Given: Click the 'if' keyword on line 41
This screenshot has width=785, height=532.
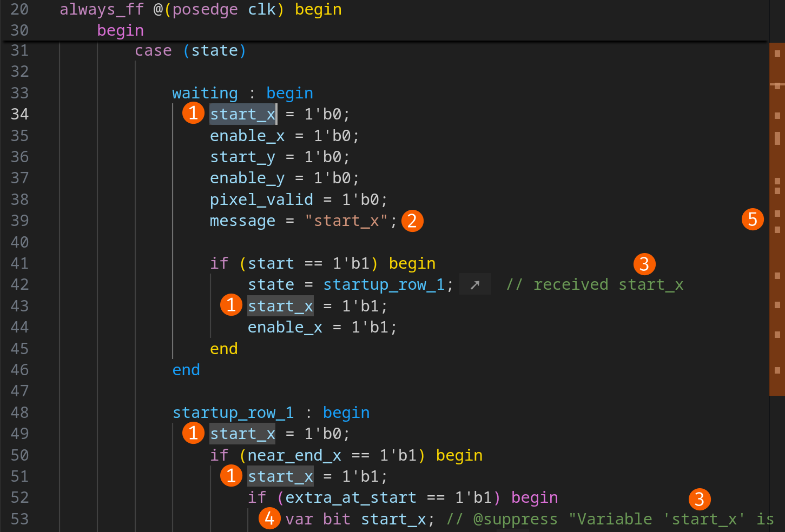Looking at the screenshot, I should (219, 264).
